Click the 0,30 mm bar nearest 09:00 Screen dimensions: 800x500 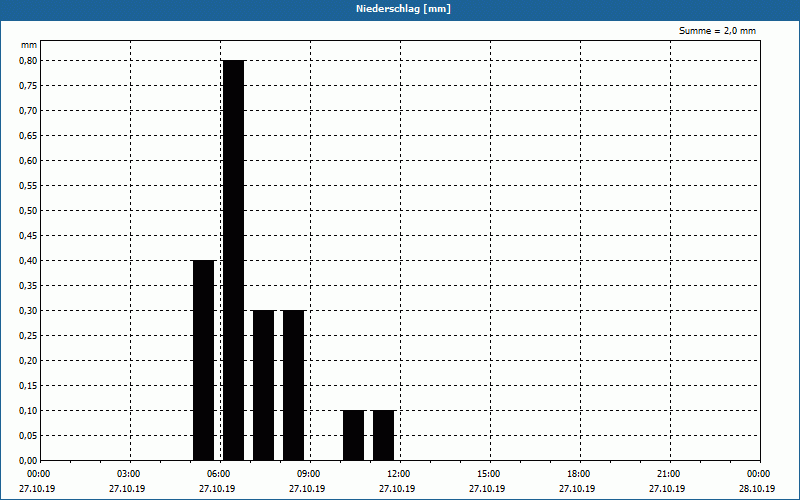pos(293,385)
